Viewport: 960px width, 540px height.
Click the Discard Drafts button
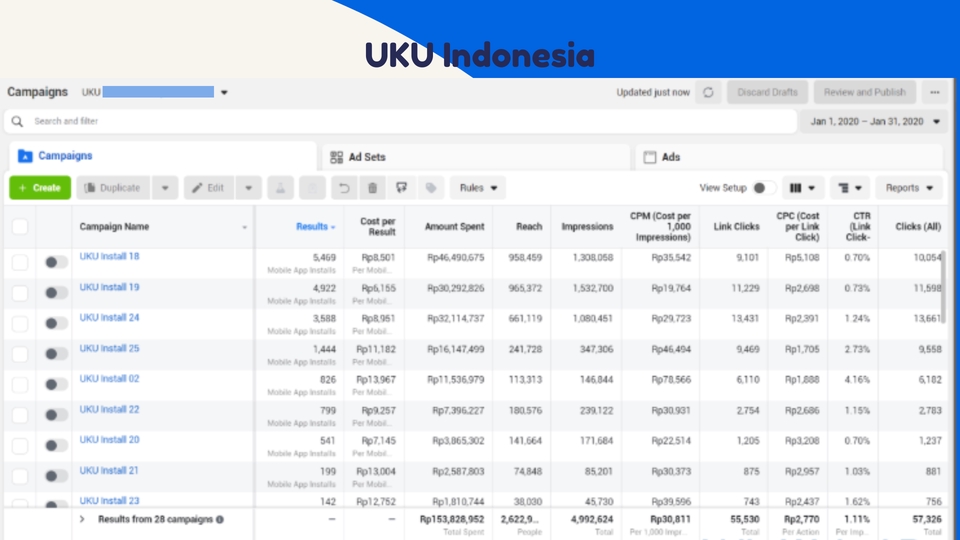(767, 92)
